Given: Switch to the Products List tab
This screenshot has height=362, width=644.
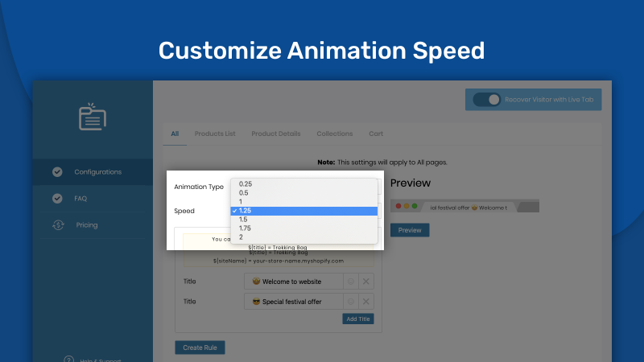Looking at the screenshot, I should (x=215, y=134).
